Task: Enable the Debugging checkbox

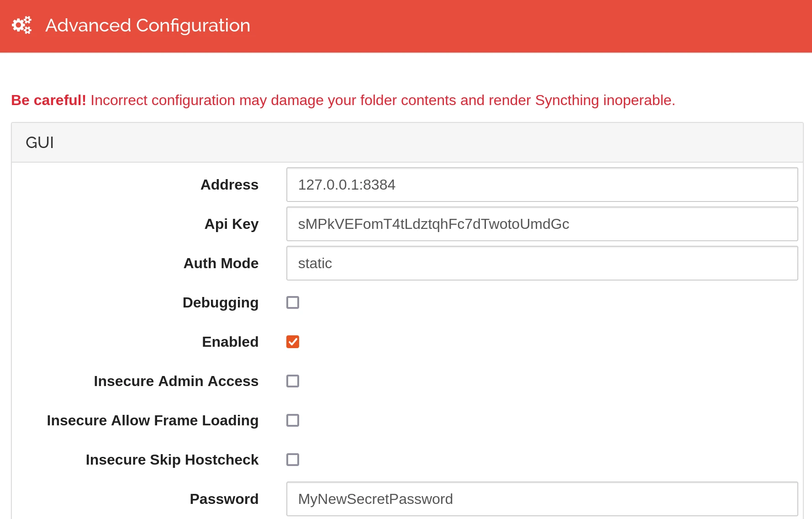Action: tap(293, 302)
